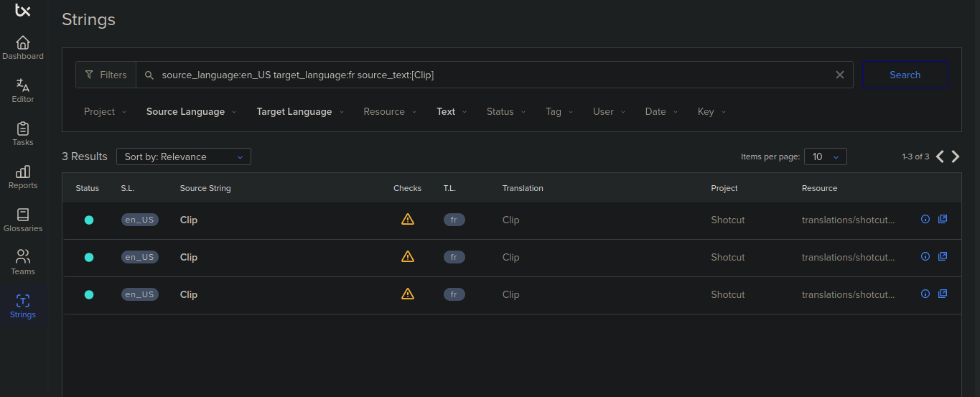Expand the Target Language filter dropdown
Viewport: 980px width, 397px height.
(x=299, y=112)
